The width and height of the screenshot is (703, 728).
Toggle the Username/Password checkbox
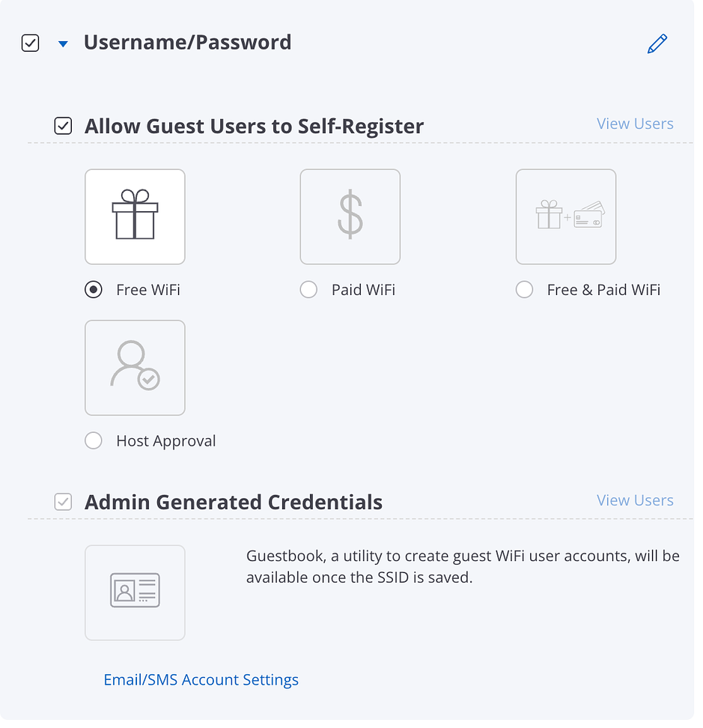pyautogui.click(x=30, y=43)
